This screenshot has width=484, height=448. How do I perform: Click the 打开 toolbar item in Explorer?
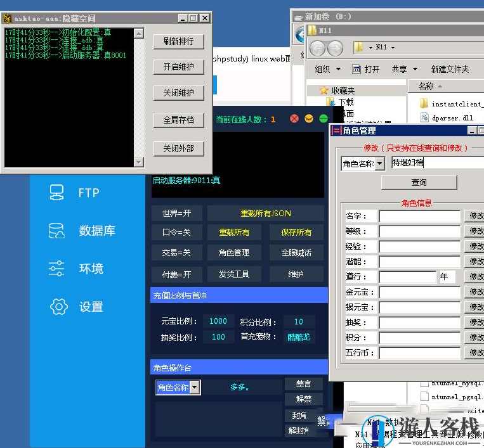366,69
